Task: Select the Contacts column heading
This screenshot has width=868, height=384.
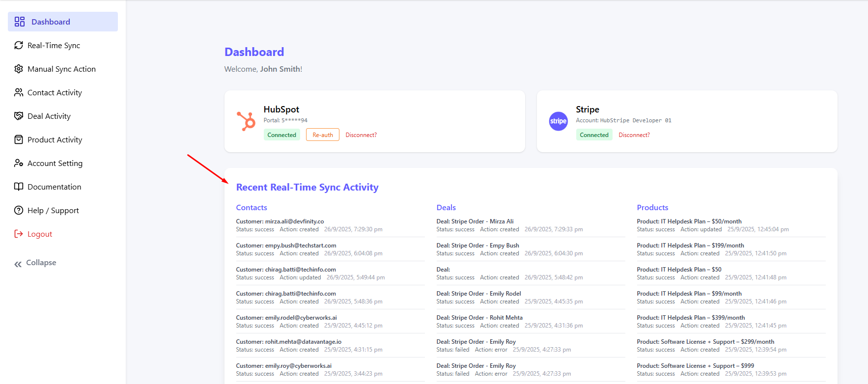Action: click(252, 208)
